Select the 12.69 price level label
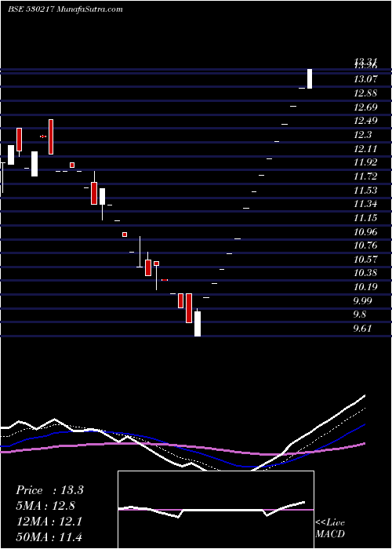This screenshot has height=549, width=392. [x=365, y=107]
